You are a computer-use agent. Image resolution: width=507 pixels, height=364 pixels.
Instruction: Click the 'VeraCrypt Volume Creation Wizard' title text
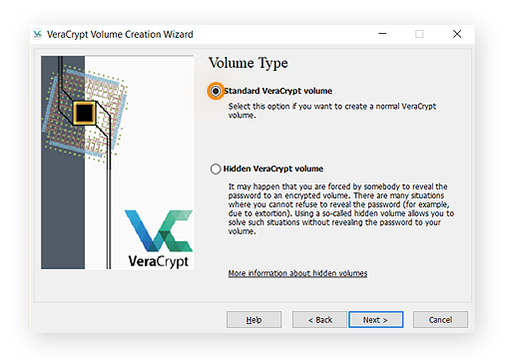tap(120, 34)
